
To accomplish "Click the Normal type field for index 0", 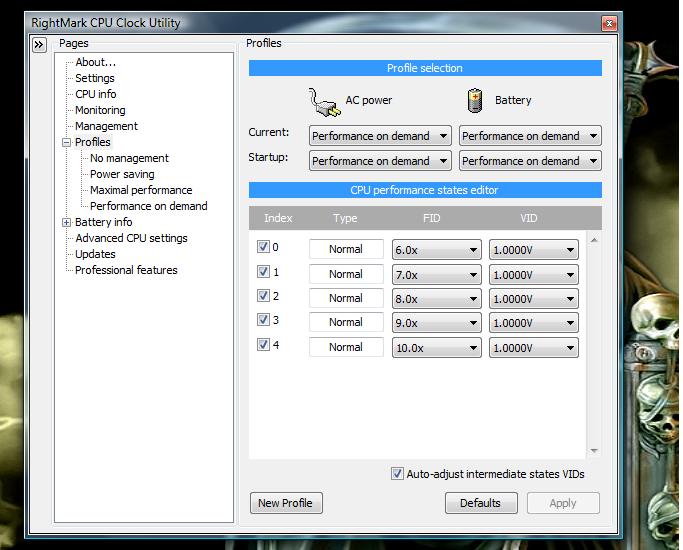I will pyautogui.click(x=346, y=249).
